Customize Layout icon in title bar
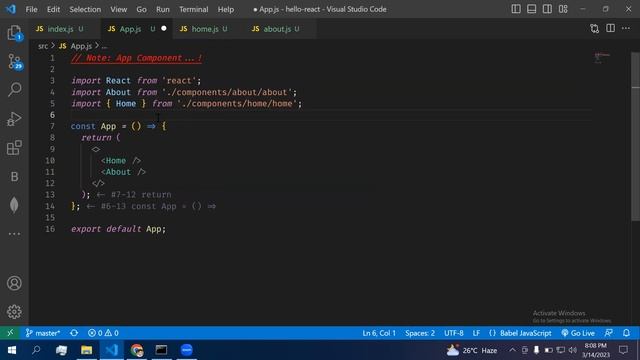This screenshot has height=360, width=640. 563,9
